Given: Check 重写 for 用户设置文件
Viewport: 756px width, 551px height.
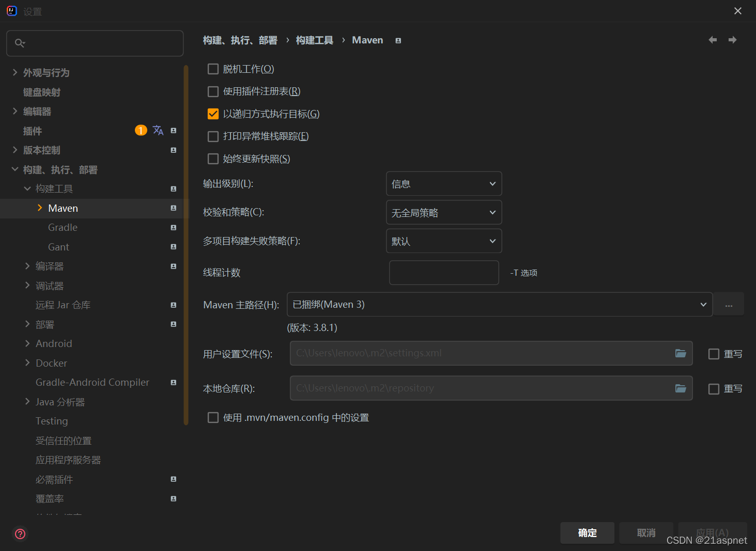Looking at the screenshot, I should pos(714,354).
